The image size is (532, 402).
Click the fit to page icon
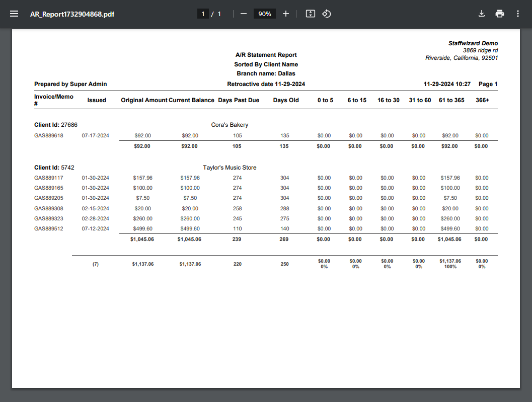click(311, 14)
